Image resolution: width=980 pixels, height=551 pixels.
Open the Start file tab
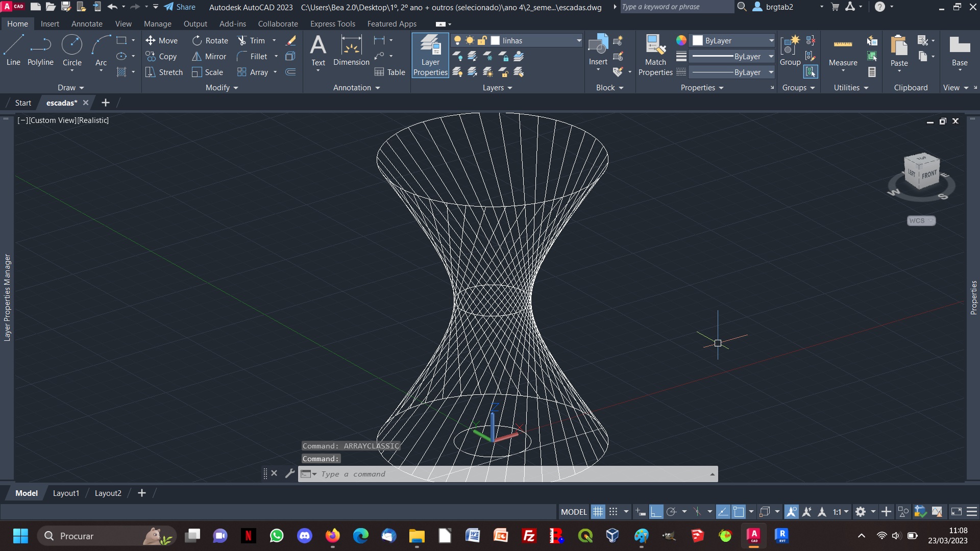coord(23,103)
